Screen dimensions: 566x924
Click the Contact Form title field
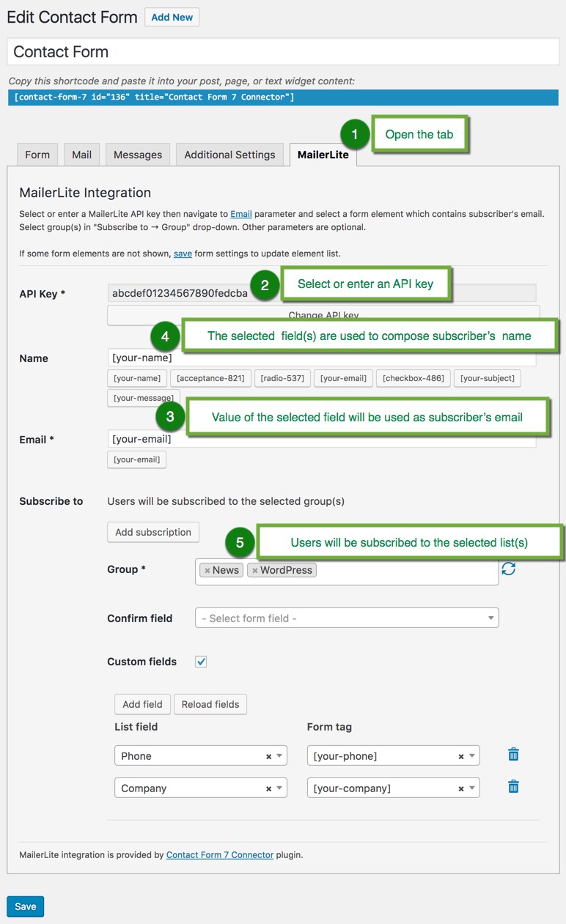point(283,52)
